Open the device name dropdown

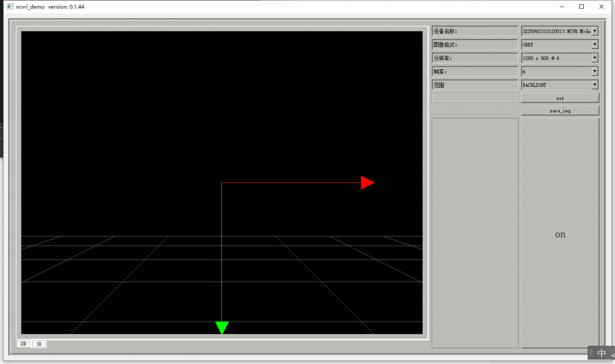[560, 31]
